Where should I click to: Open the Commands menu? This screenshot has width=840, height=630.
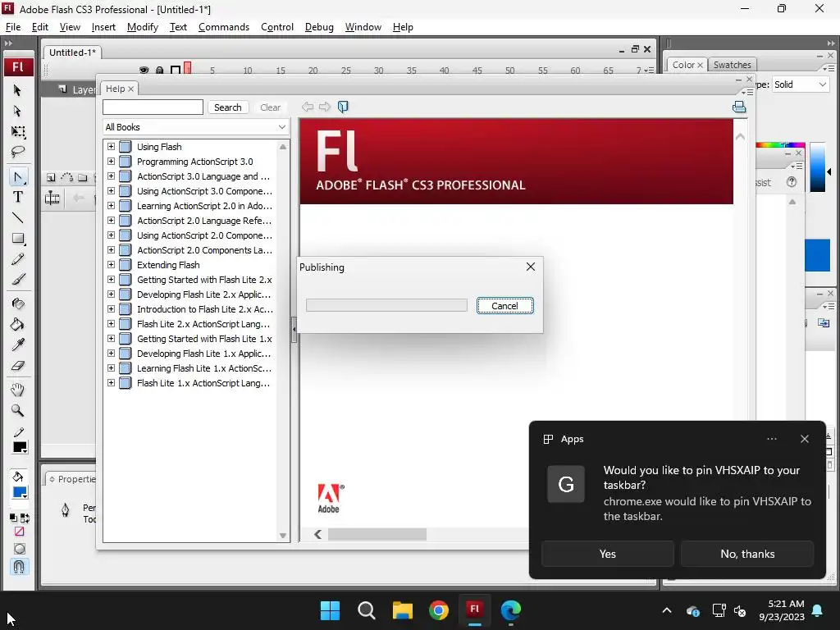(224, 27)
